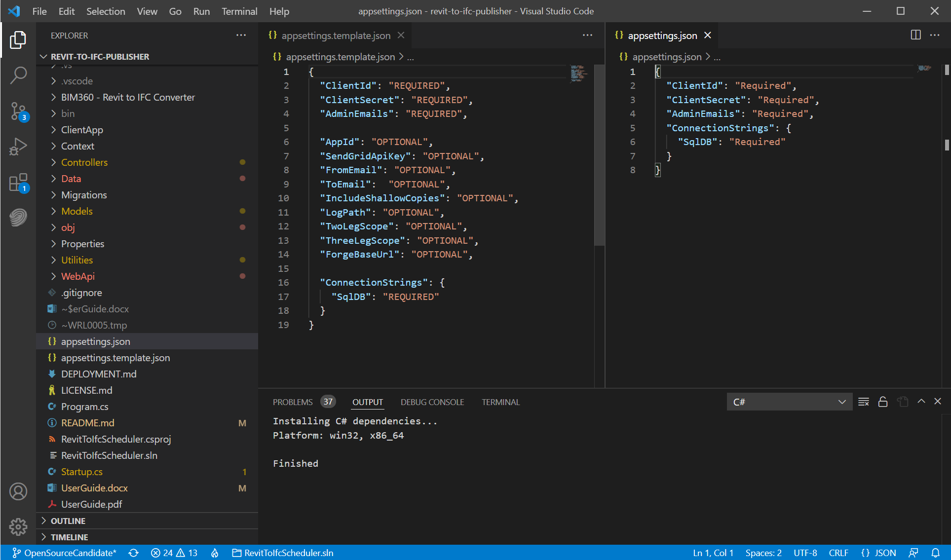Screen dimensions: 951x560
Task: Click the Split Editor icon in appsettings.json tab
Action: click(915, 36)
